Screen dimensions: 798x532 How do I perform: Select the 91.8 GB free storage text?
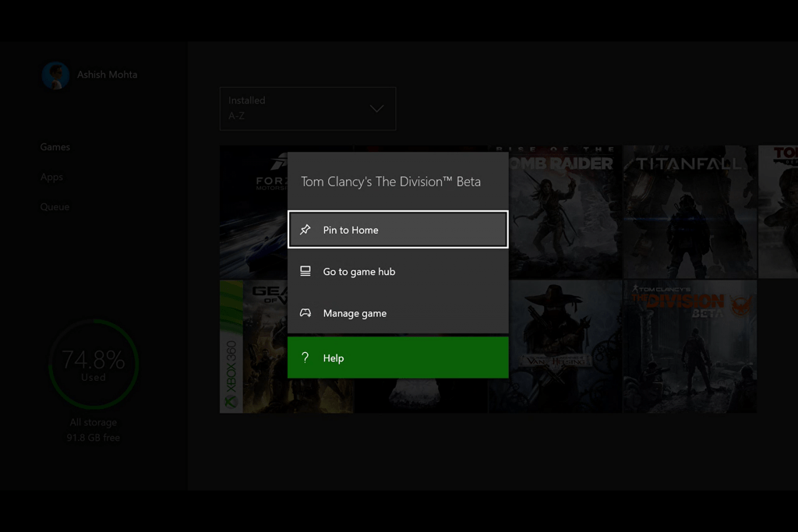[x=94, y=438]
